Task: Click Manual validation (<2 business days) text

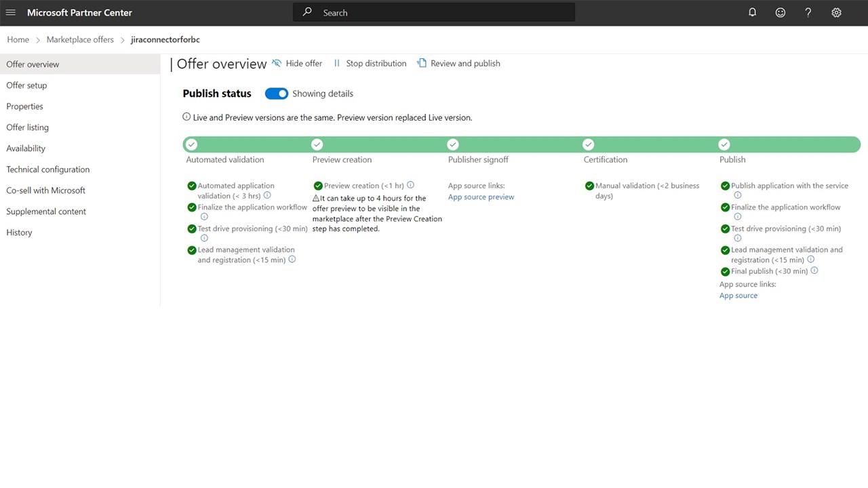Action: [648, 190]
